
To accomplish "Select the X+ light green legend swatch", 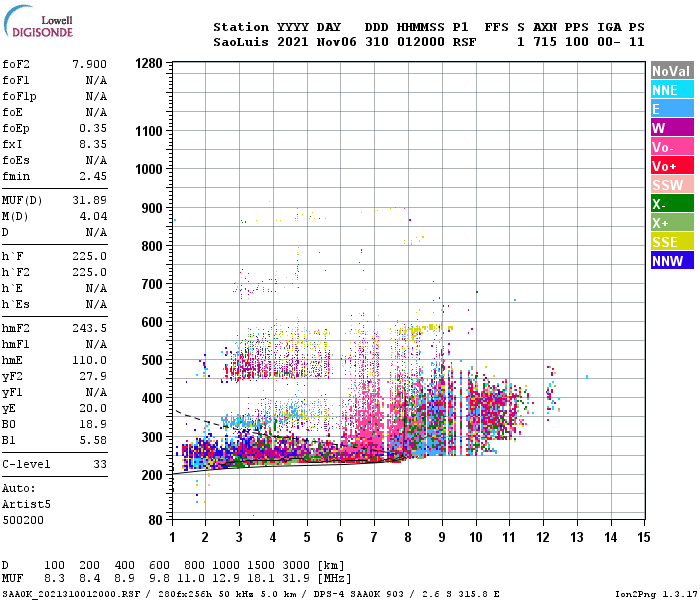I will pos(672,223).
